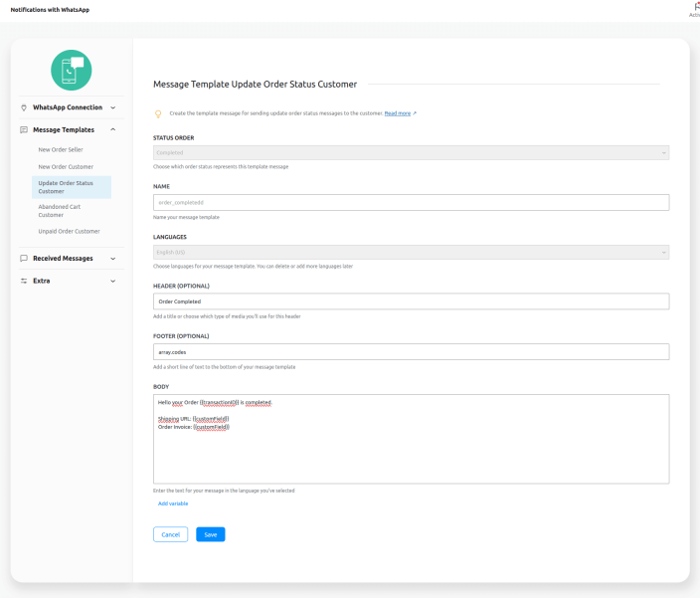
Task: Go to Unpaid Order Customer template
Action: [x=69, y=231]
